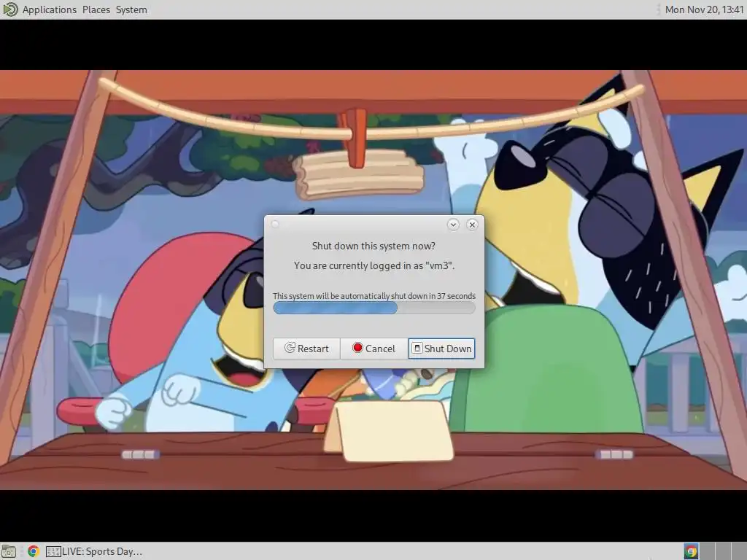This screenshot has height=560, width=747.
Task: Click the show desktop icon in bottom panel
Action: click(9, 551)
